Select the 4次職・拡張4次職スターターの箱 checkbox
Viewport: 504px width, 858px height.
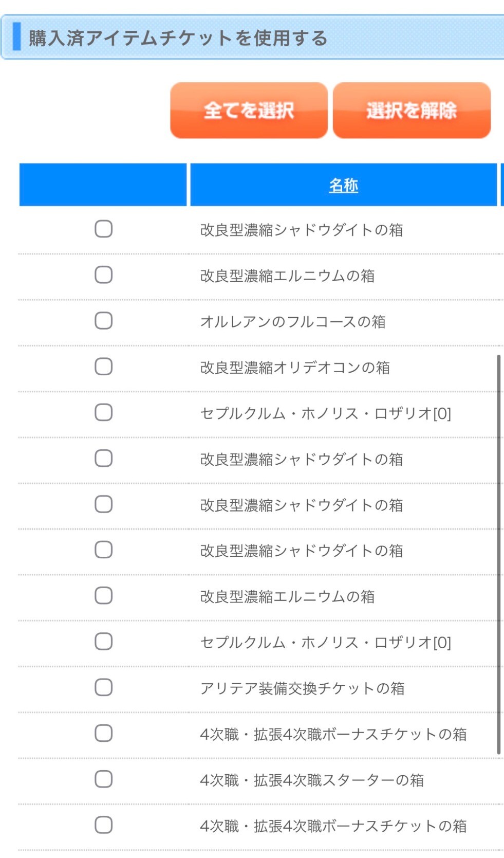point(103,779)
